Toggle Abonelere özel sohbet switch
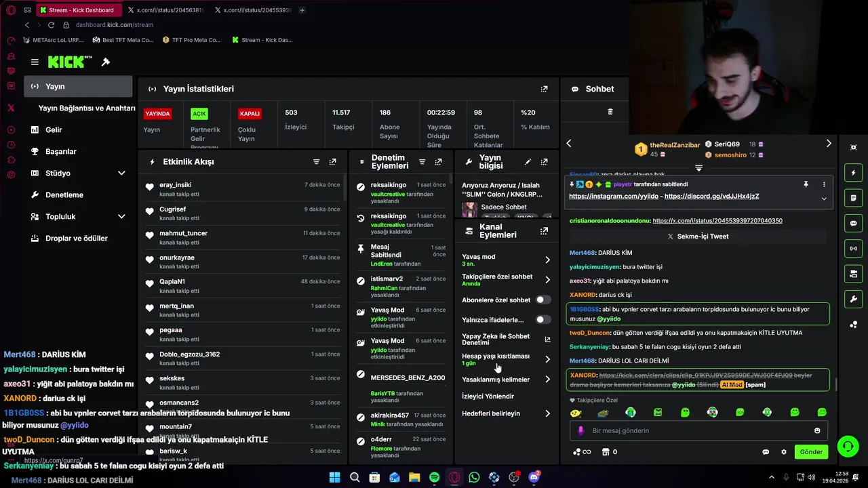The height and width of the screenshot is (488, 868). [x=543, y=300]
